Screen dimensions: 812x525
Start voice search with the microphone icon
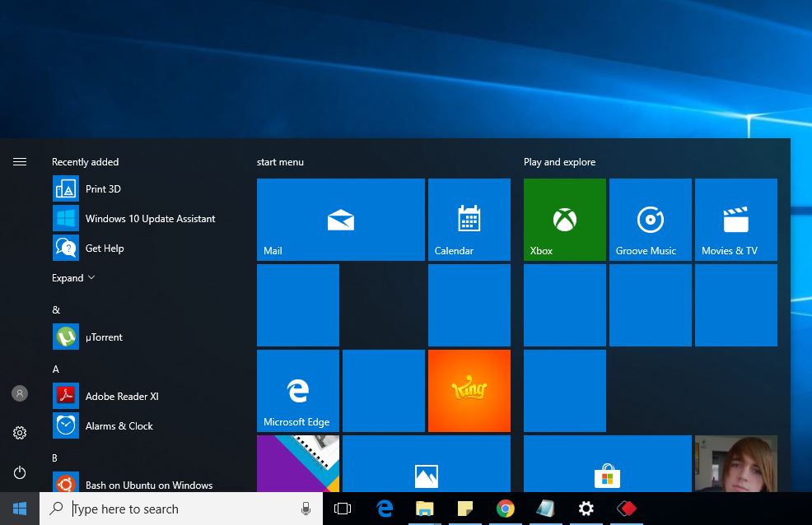tap(306, 509)
